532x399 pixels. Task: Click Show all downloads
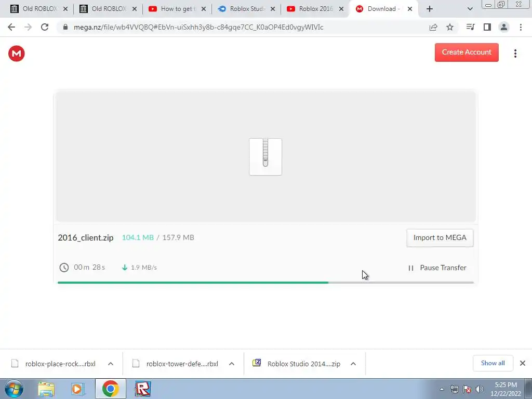[493, 363]
